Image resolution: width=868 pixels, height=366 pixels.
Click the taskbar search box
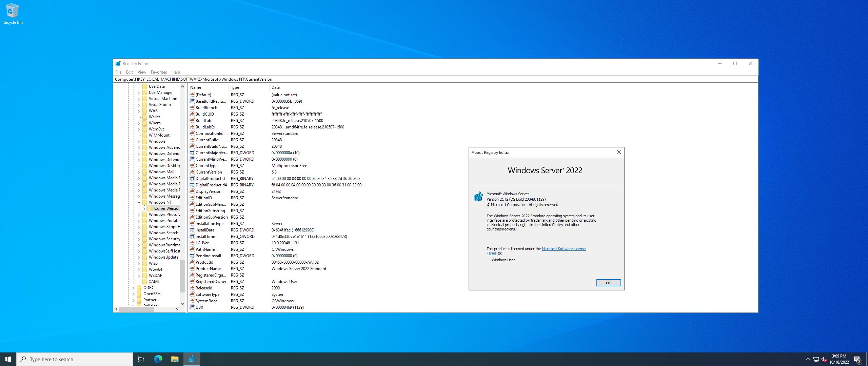pos(75,359)
